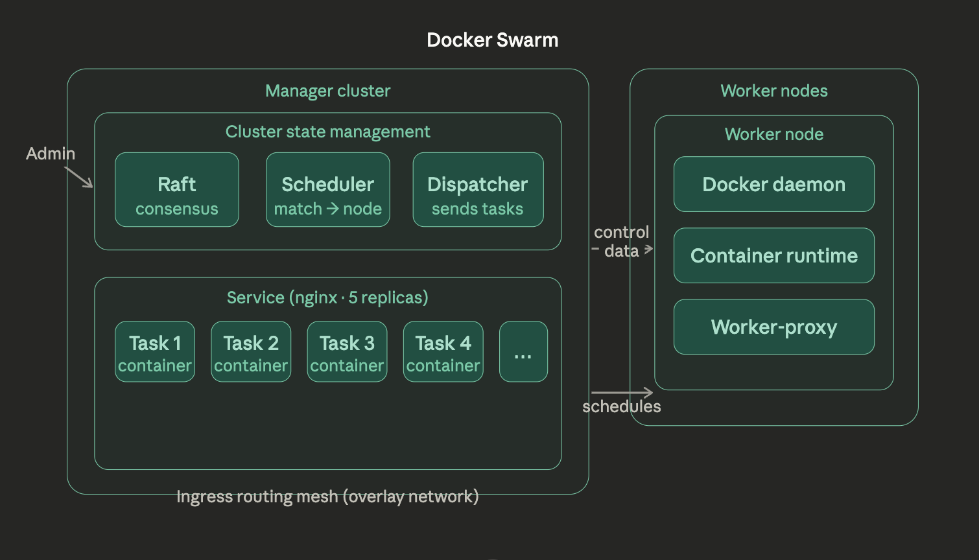
Task: Click the Task 1 container box
Action: pos(154,351)
